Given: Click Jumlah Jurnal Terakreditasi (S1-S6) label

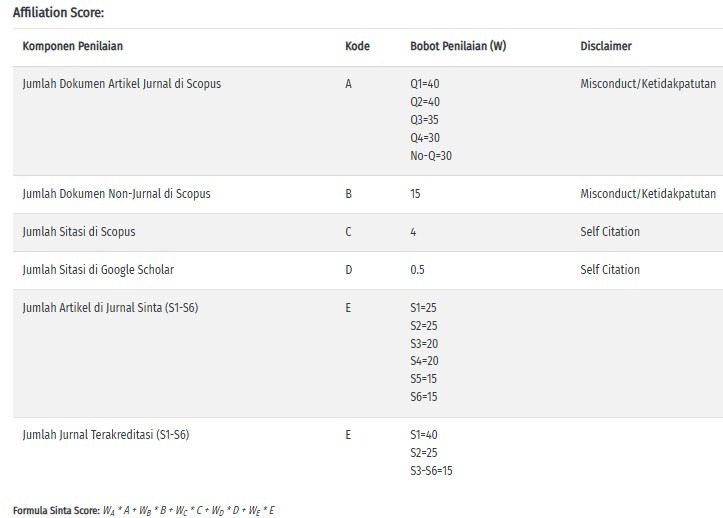Looking at the screenshot, I should pyautogui.click(x=106, y=435).
